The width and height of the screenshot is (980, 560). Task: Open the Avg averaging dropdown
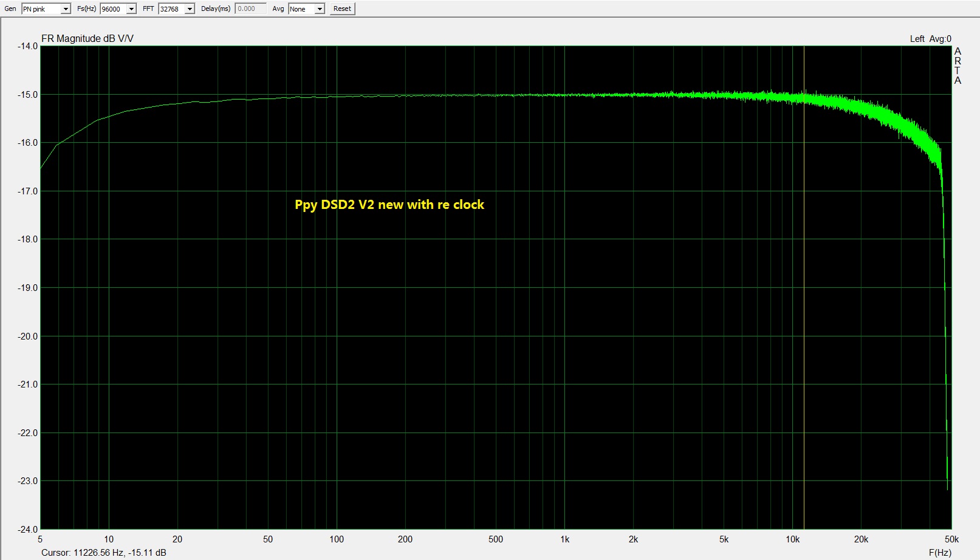pyautogui.click(x=306, y=9)
